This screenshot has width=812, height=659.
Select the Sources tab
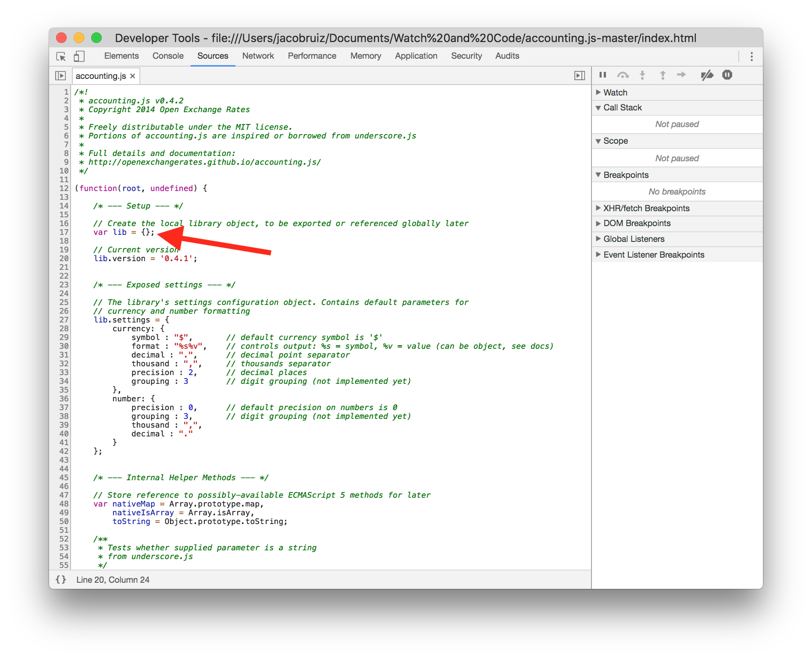click(x=213, y=56)
